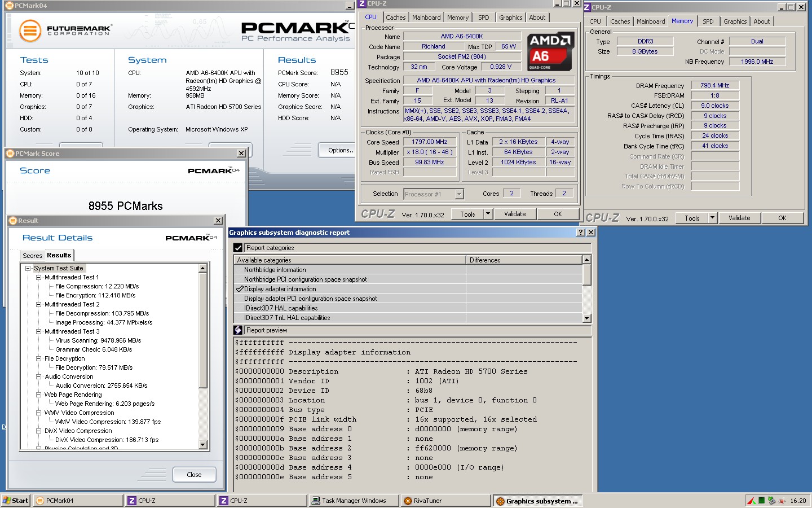Screen dimensions: 812x508
Task: Click the safely remove hardware tray icon
Action: [x=771, y=501]
